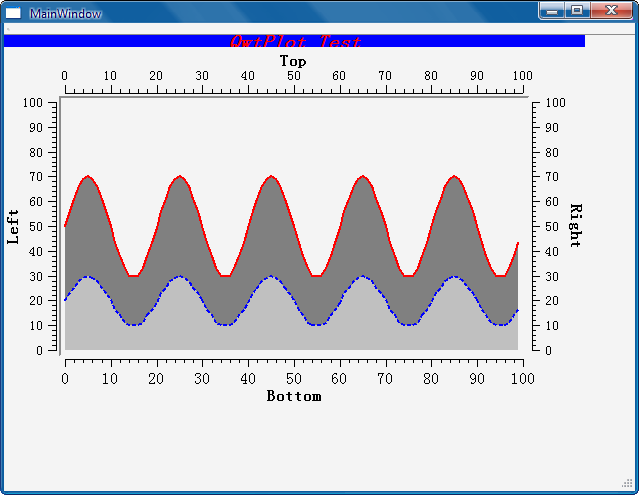Click the Left axis title label
The height and width of the screenshot is (495, 639).
pos(13,227)
